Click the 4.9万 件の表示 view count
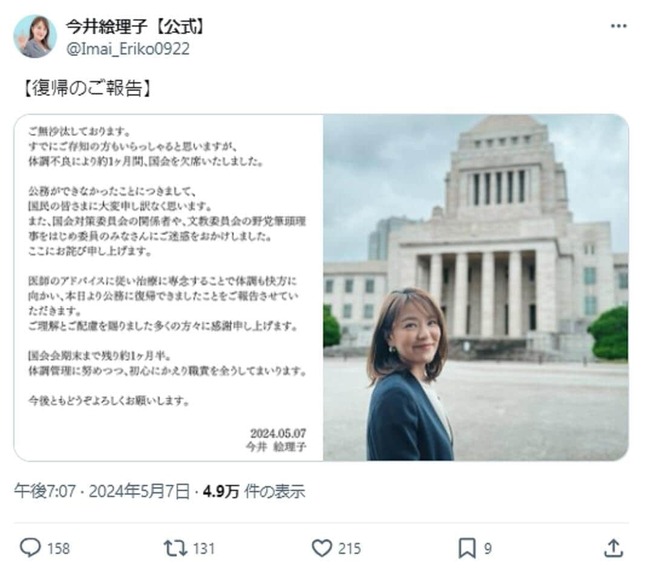This screenshot has width=645, height=572. [x=254, y=491]
